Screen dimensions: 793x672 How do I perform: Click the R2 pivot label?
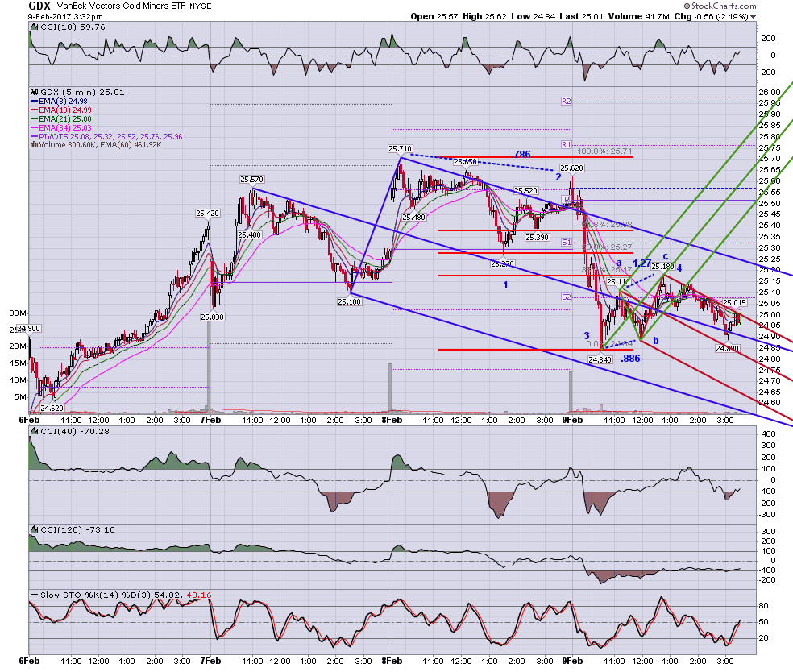567,102
